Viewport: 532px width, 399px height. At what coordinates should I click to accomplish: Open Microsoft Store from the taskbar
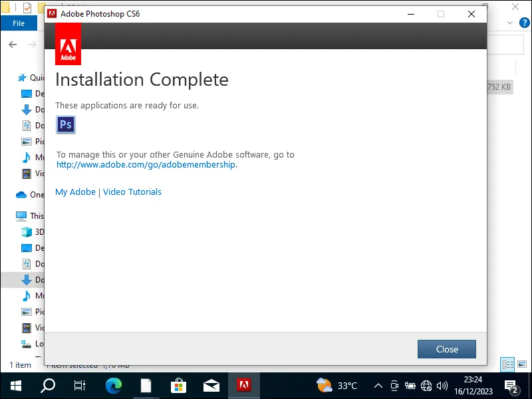coord(178,385)
